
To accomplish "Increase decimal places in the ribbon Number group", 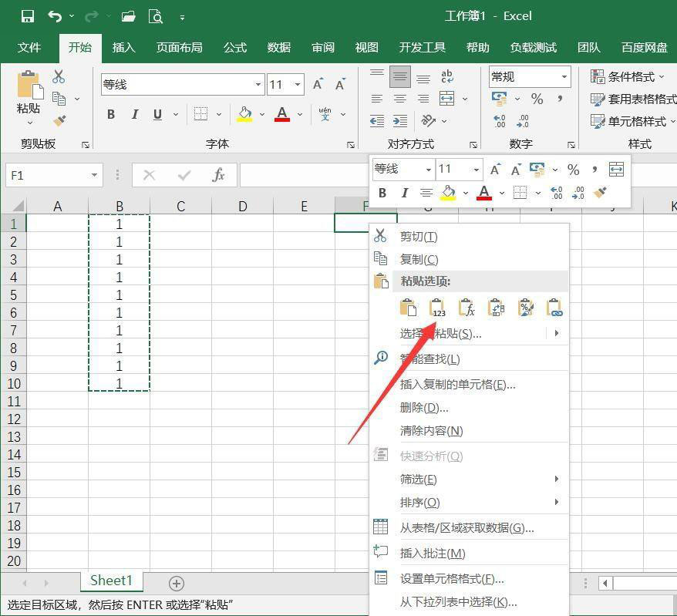I will [499, 121].
